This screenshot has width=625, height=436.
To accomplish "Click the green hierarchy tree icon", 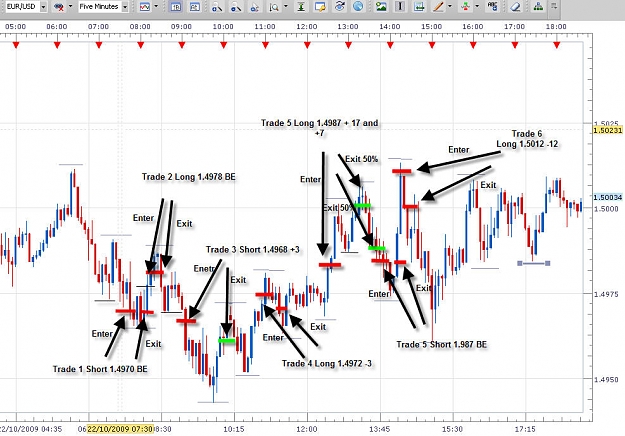I will click(538, 6).
